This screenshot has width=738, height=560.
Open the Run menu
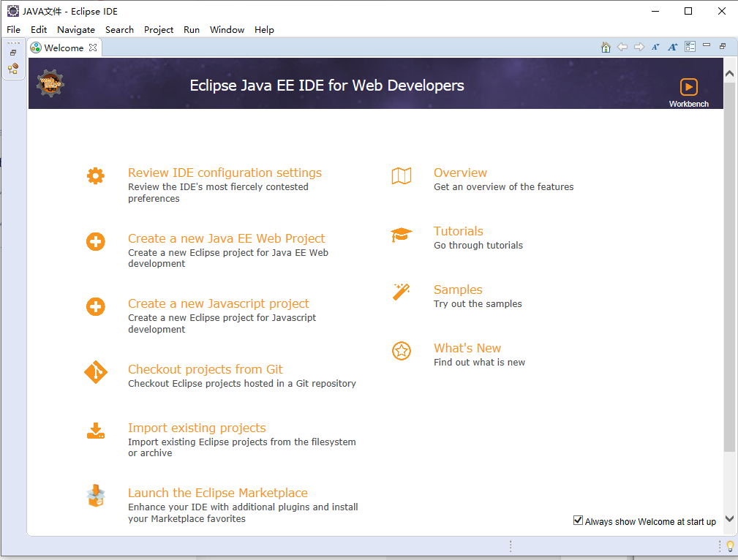click(x=192, y=30)
